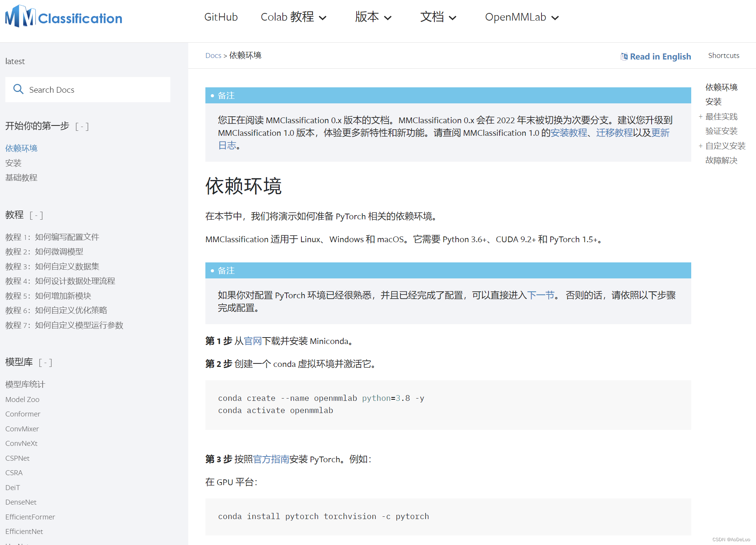Expand 最佳实践 in the shortcuts list

(x=700, y=117)
